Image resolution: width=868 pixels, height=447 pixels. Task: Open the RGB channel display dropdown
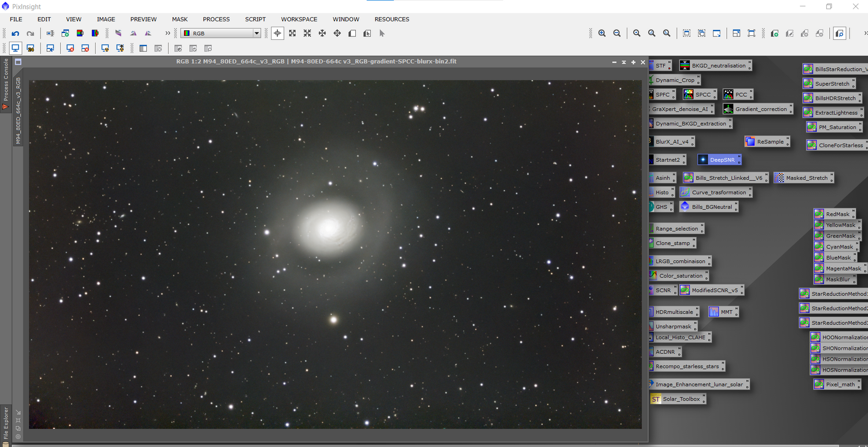tap(256, 34)
